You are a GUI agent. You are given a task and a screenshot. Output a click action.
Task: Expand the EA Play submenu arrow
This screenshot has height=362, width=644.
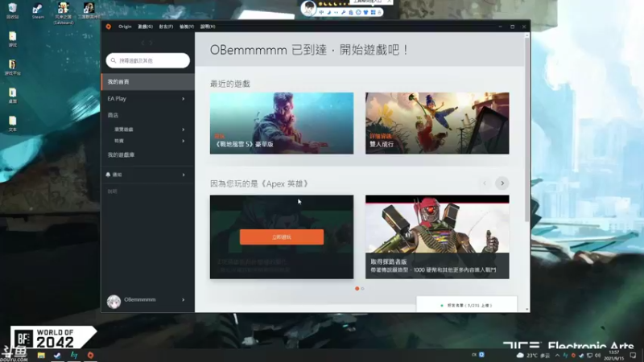(184, 98)
